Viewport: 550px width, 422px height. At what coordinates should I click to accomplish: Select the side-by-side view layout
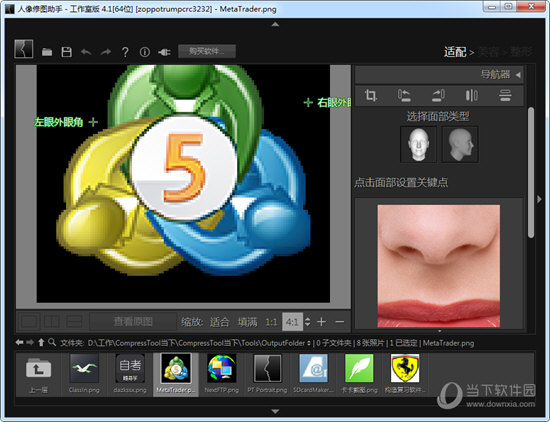(x=52, y=322)
